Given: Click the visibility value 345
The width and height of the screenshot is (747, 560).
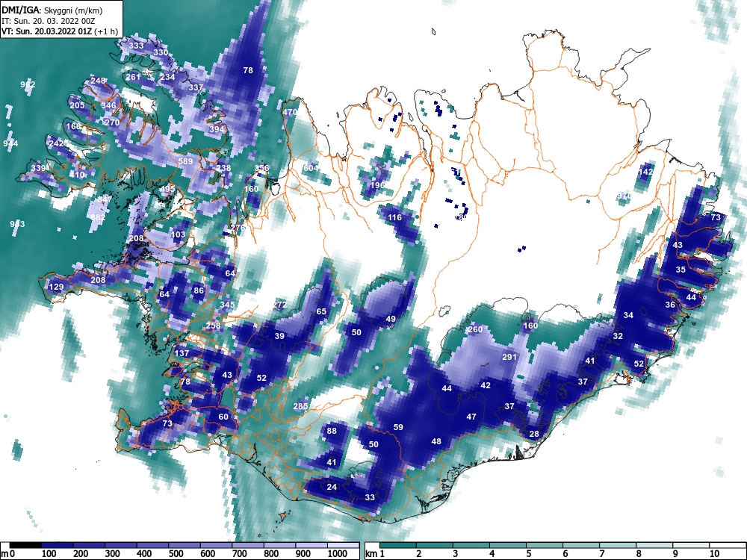Looking at the screenshot, I should tap(227, 305).
